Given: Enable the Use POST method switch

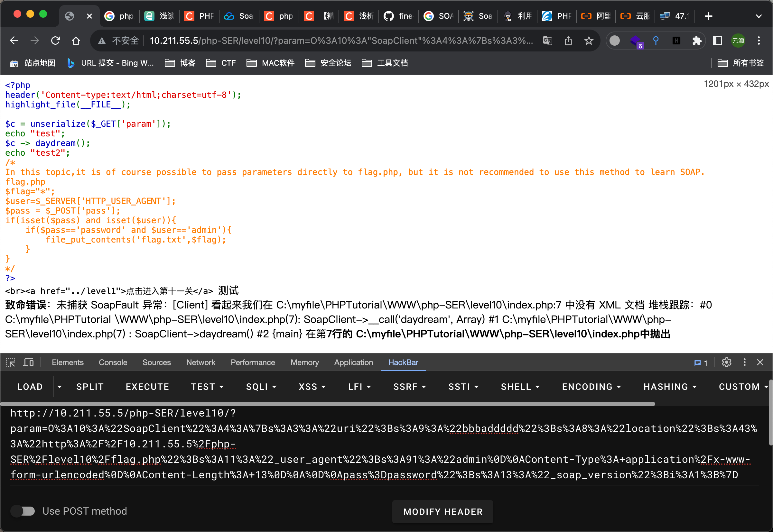Looking at the screenshot, I should point(23,511).
